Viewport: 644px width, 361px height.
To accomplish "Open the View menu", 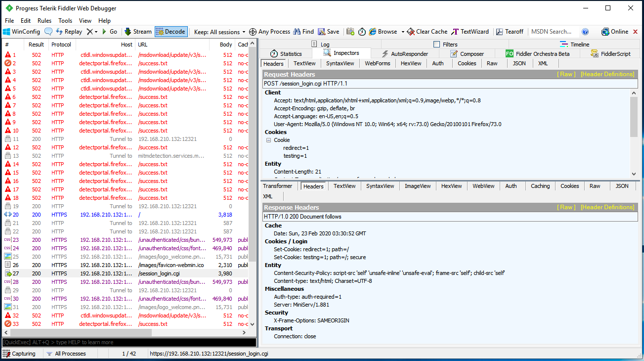I will click(86, 21).
